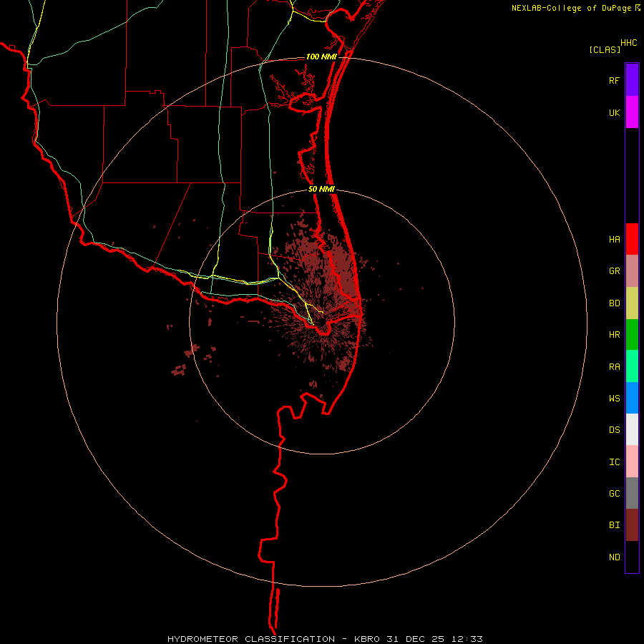Click the GR legend label text

point(614,271)
